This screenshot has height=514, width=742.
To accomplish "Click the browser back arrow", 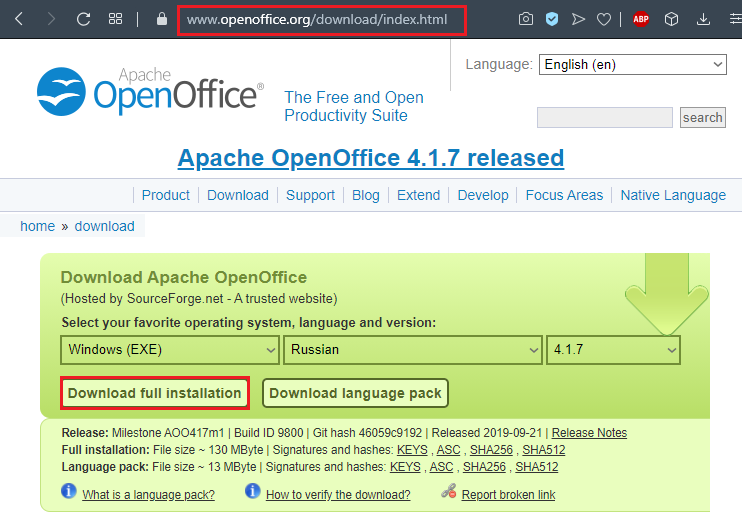I will pyautogui.click(x=19, y=19).
